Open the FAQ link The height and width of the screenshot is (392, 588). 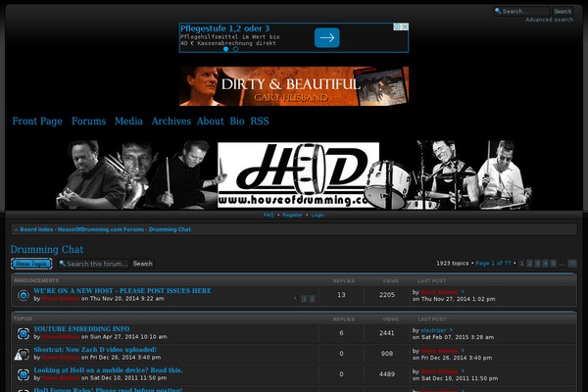269,215
